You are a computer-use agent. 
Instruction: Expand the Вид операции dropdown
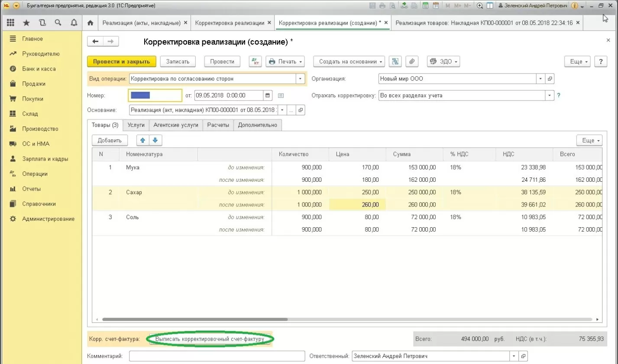pyautogui.click(x=300, y=79)
